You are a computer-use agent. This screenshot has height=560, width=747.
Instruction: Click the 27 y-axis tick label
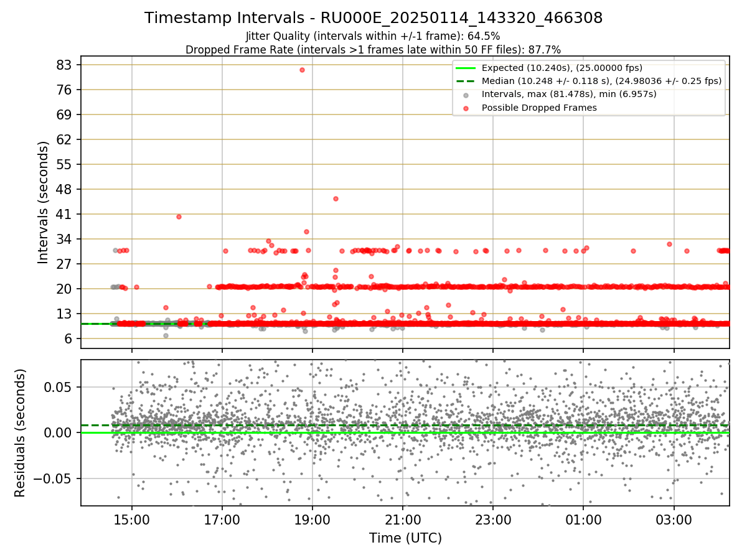pos(65,264)
